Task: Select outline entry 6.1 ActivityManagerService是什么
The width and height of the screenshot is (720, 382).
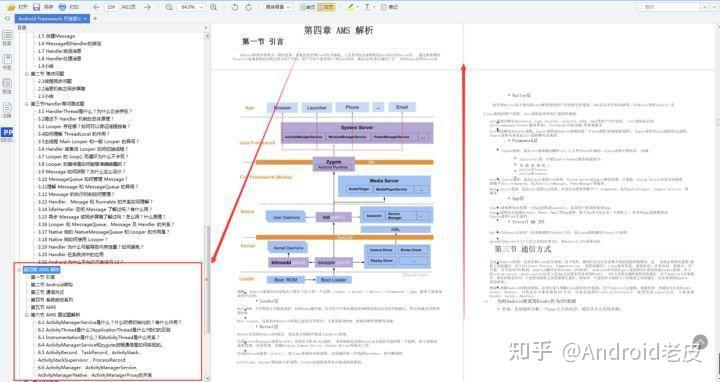Action: click(110, 322)
